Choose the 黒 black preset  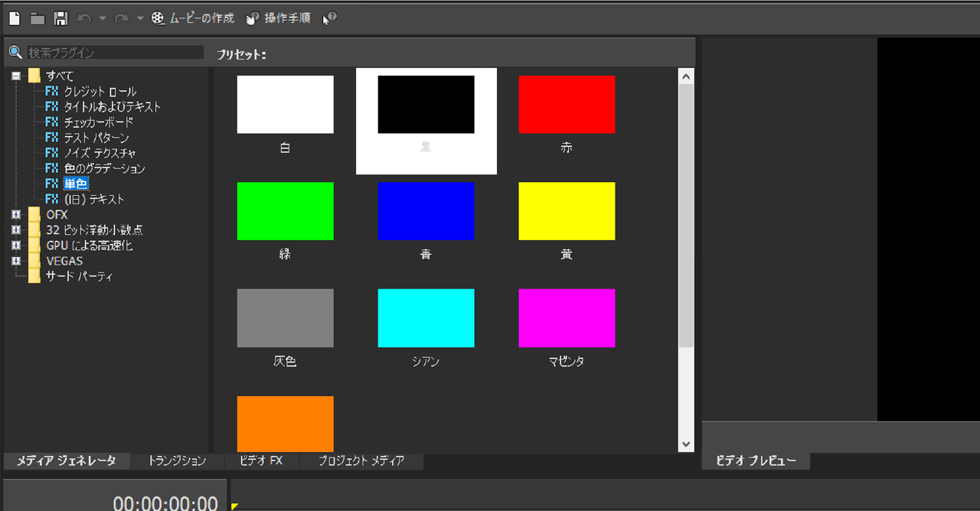point(426,105)
